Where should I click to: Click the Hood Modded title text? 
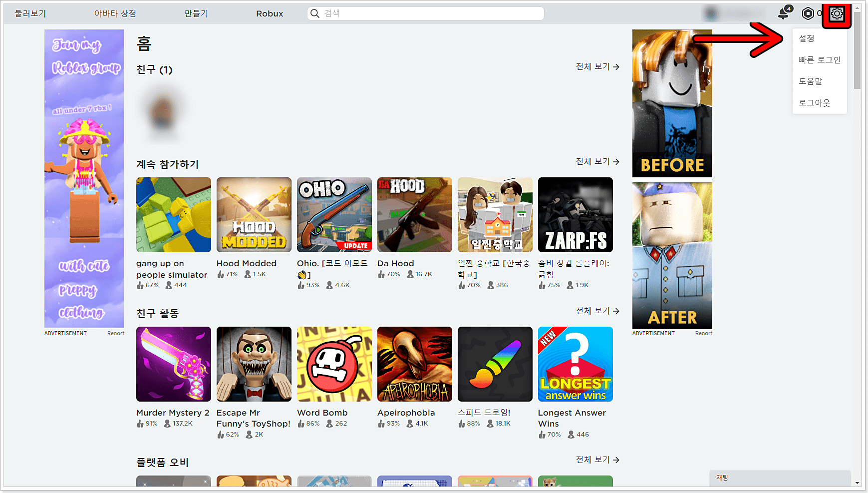(247, 263)
